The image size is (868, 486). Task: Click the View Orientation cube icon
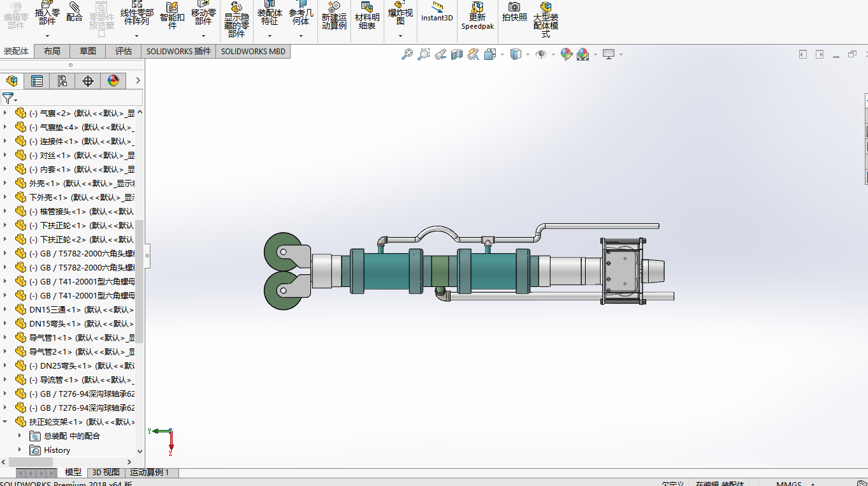click(x=489, y=55)
